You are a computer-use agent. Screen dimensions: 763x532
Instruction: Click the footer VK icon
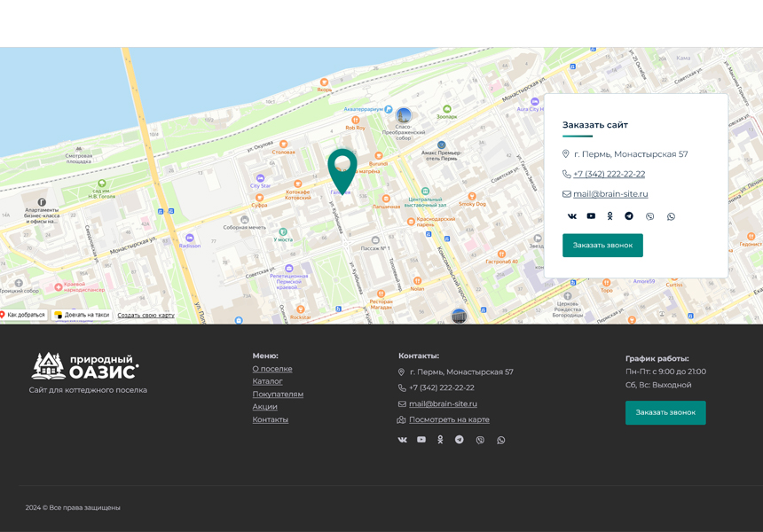(x=402, y=440)
